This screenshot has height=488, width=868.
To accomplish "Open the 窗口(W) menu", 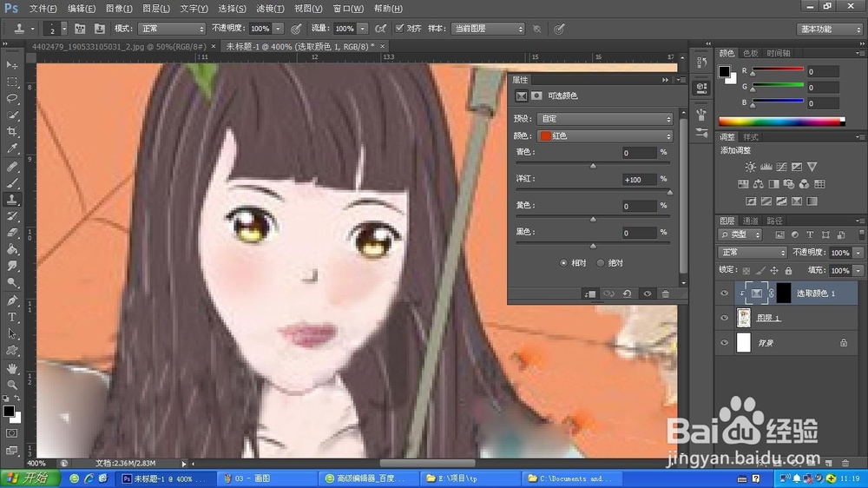I will pyautogui.click(x=348, y=9).
